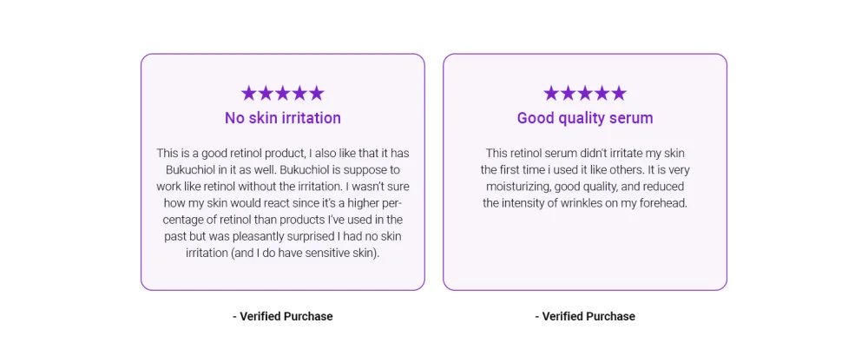Click the first star in the right review
The image size is (868, 356).
[x=551, y=93]
